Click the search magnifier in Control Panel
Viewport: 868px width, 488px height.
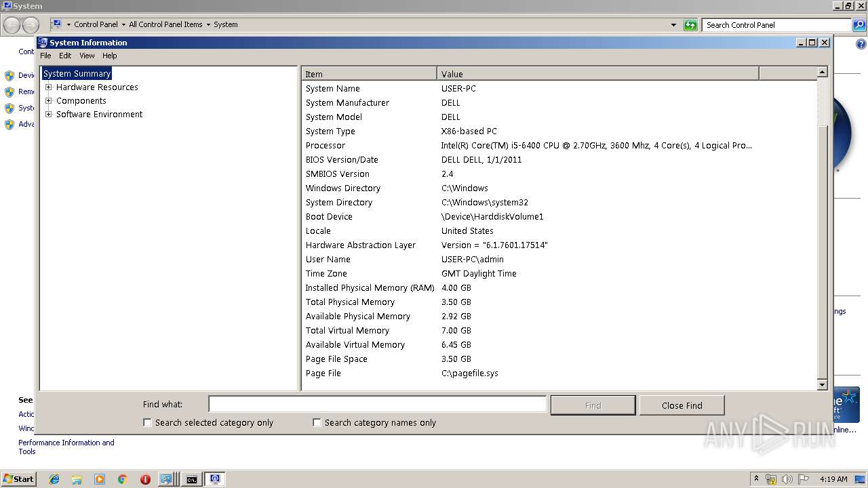[859, 25]
